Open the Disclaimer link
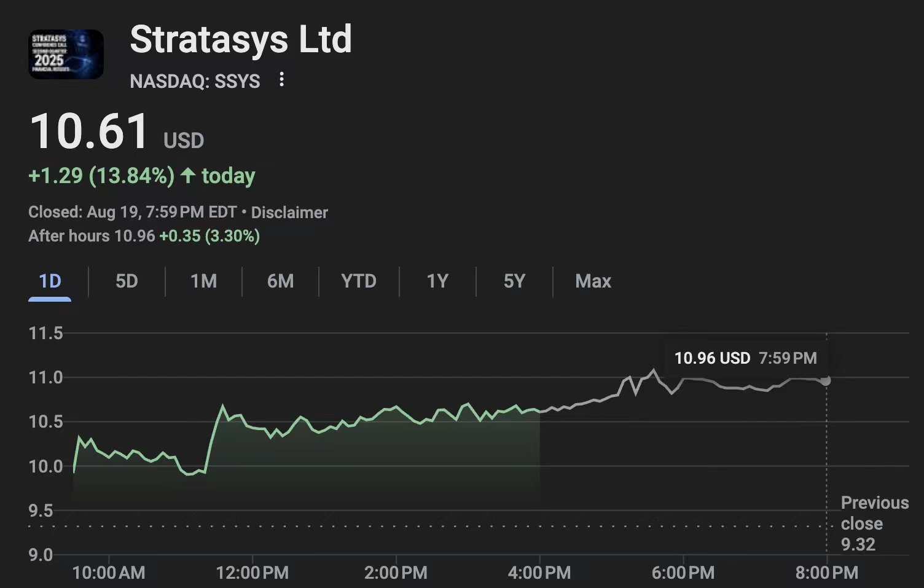 289,213
